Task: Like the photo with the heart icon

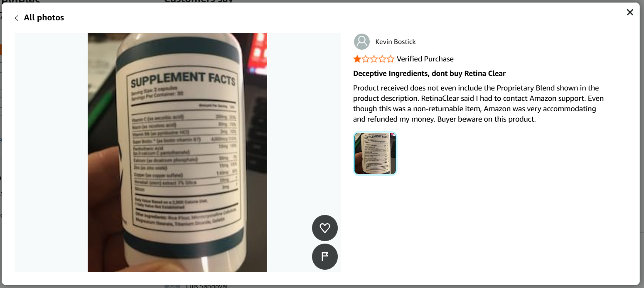Action: coord(325,228)
